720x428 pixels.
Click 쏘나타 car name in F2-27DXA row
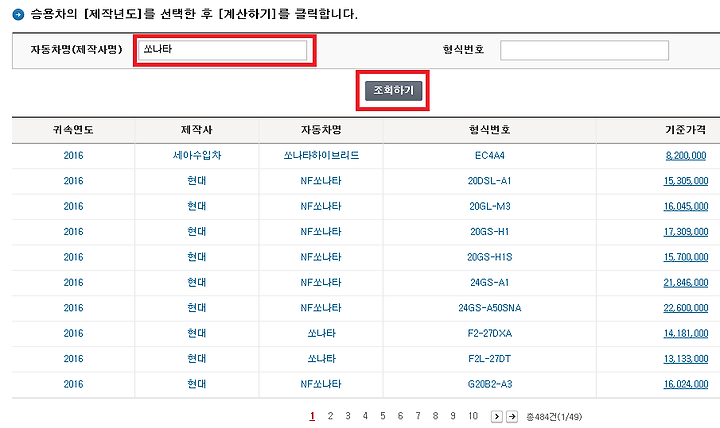321,333
